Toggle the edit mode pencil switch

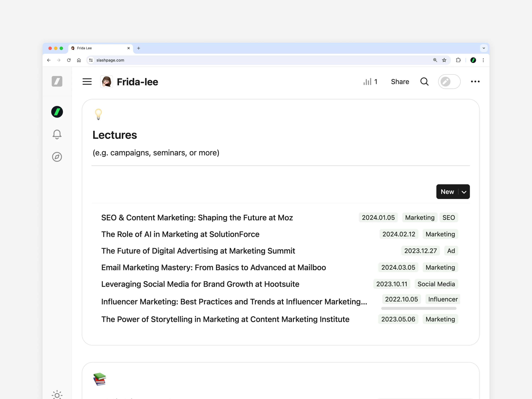[x=449, y=82]
